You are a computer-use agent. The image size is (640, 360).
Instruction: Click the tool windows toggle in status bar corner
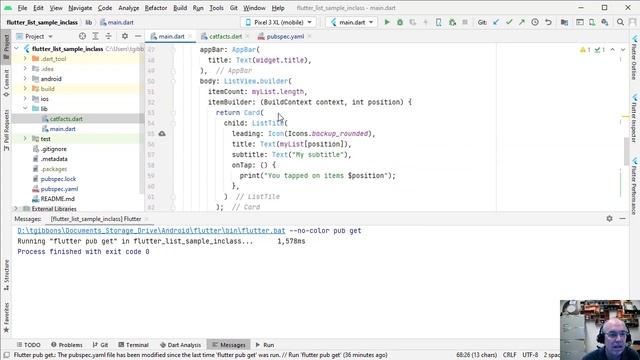pyautogui.click(x=7, y=355)
